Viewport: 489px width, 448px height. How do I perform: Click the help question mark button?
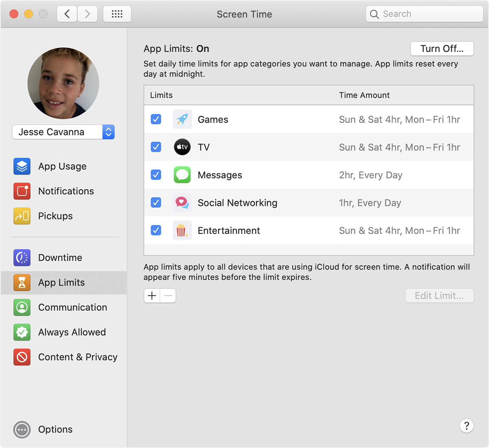coord(467,426)
